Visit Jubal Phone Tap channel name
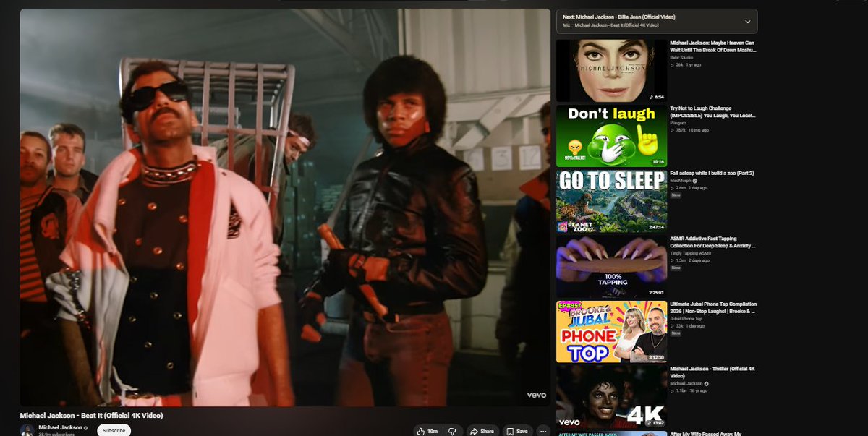 [x=686, y=318]
